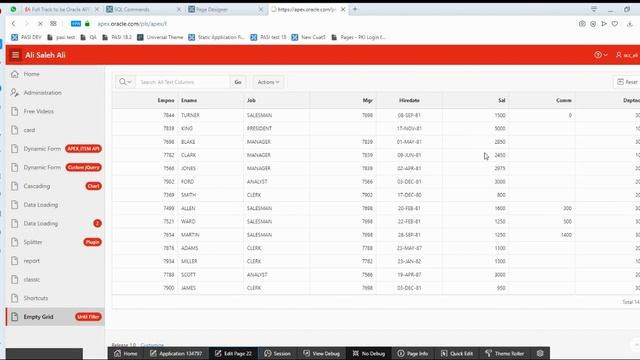Stop page loading with the X button
Screen dimensions: 640x360
tap(40, 24)
